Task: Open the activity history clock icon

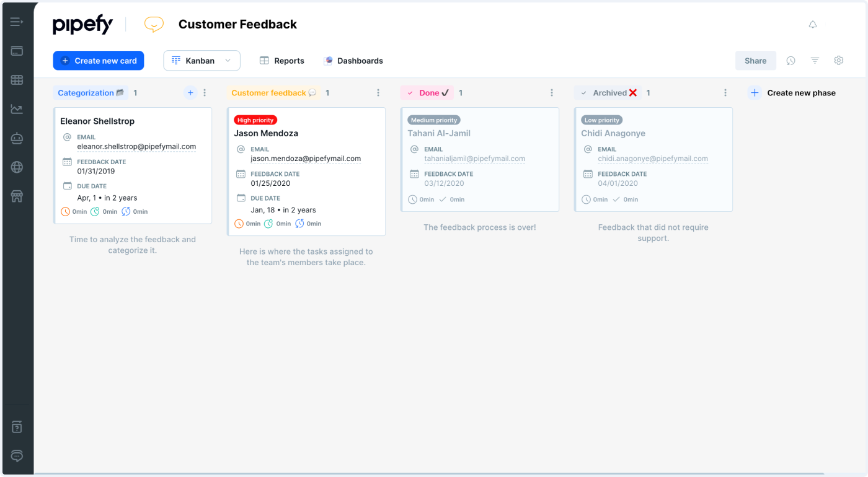Action: point(790,60)
